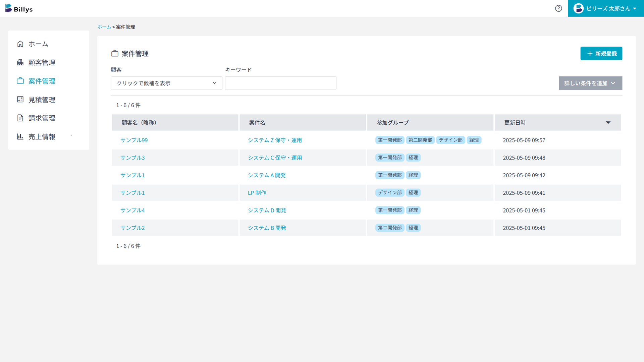Click the ホーム breadcrumb link
This screenshot has width=644, height=362.
click(x=104, y=27)
